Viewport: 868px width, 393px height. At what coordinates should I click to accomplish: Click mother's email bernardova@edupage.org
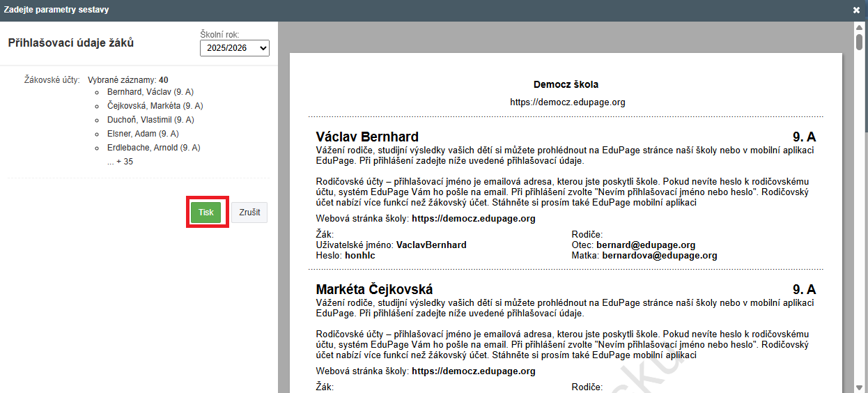click(x=659, y=256)
